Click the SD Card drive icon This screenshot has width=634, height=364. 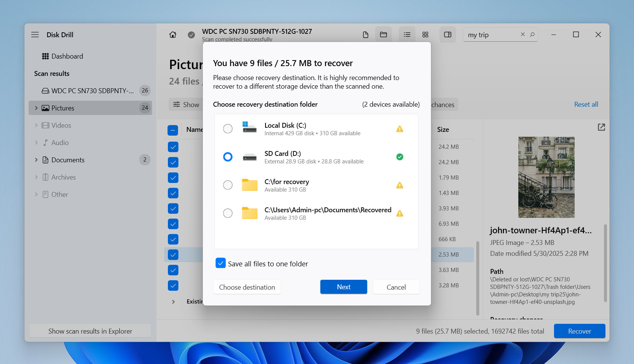pyautogui.click(x=249, y=157)
